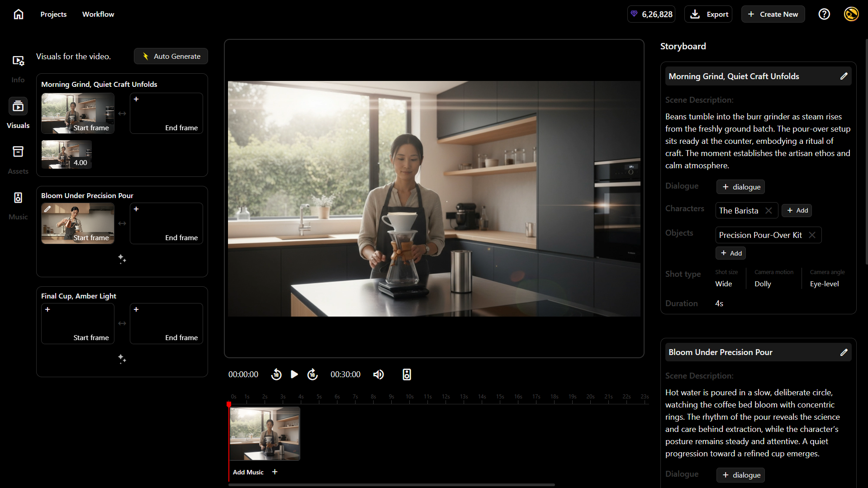
Task: Switch to the Music sidebar tab
Action: click(x=18, y=206)
